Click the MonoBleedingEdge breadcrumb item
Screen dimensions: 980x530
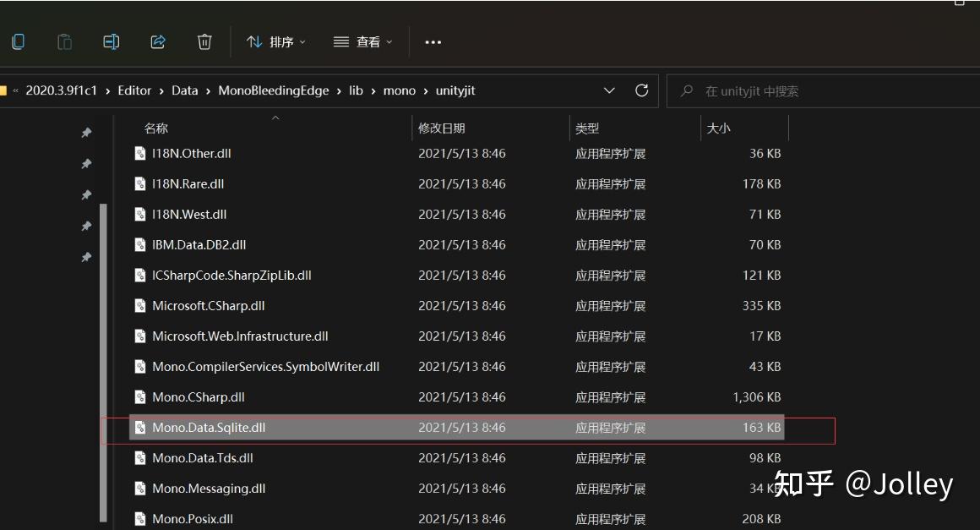(273, 90)
